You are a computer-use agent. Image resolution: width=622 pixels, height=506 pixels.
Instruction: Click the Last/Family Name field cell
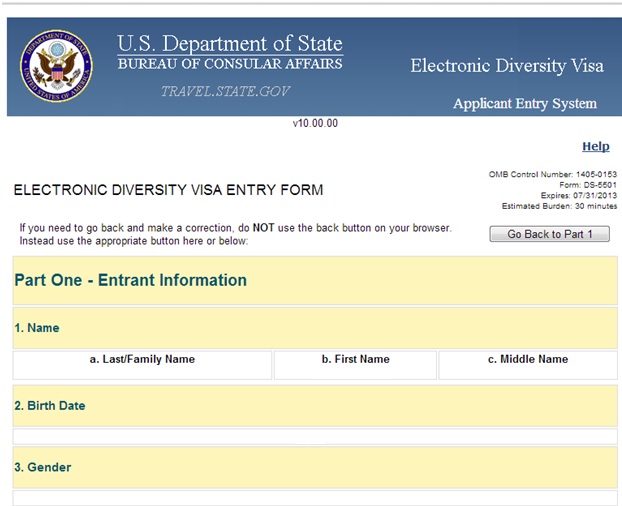coord(142,364)
